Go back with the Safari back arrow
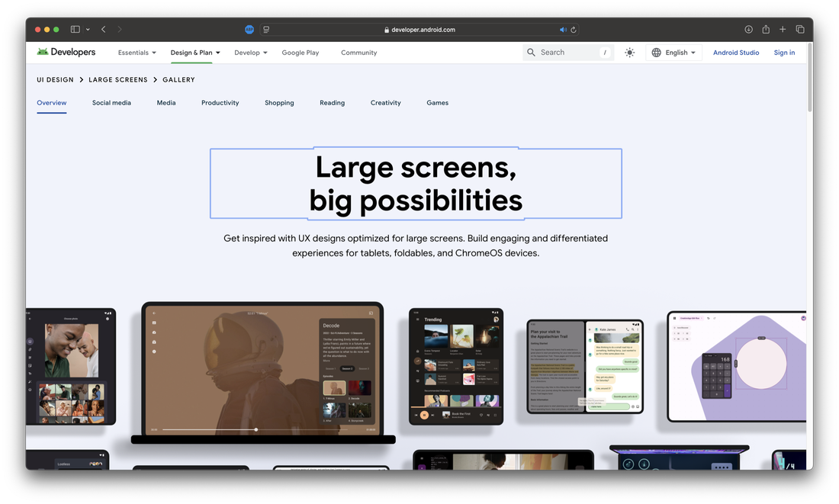Viewport: 839px width, 504px height. 103,30
